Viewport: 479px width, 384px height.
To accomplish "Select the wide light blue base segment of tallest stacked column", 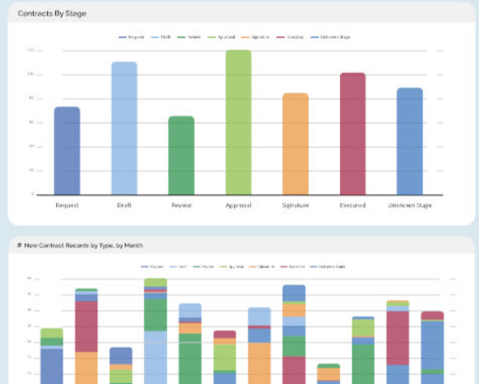I will (155, 357).
